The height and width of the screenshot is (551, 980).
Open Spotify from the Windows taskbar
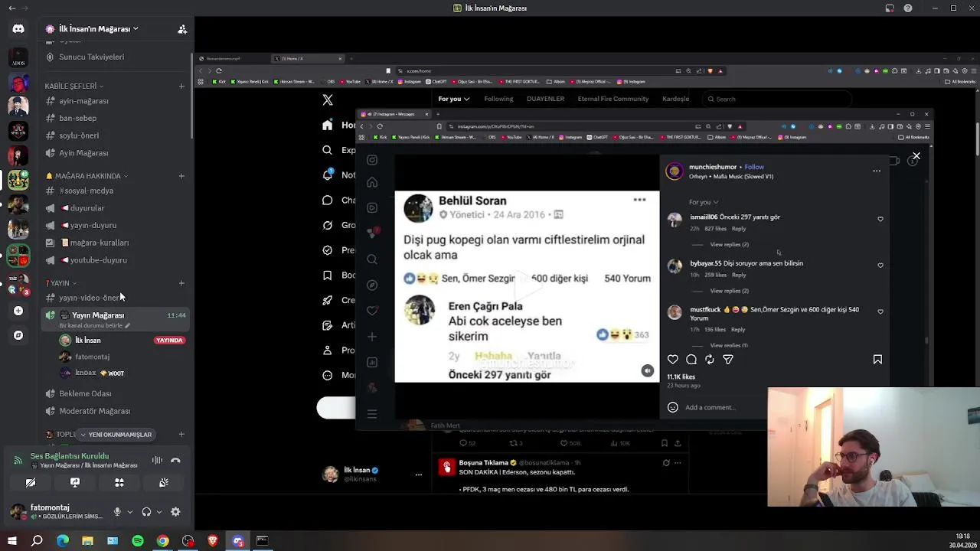[138, 541]
